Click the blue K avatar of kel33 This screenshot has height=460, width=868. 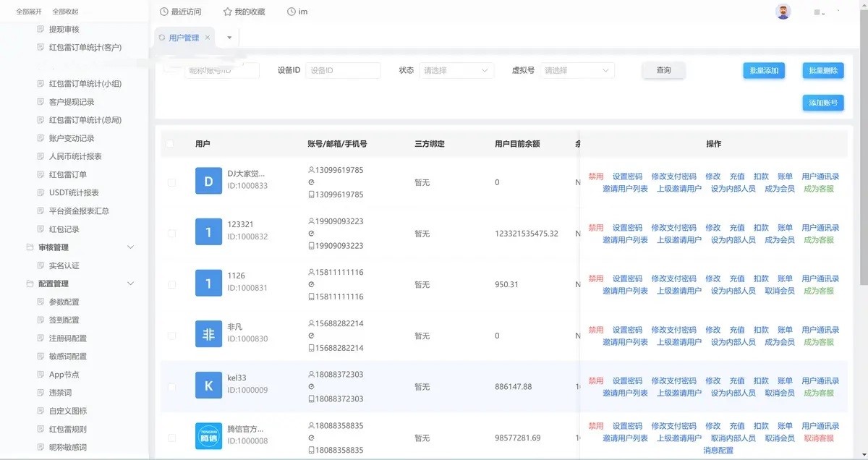[x=208, y=386]
